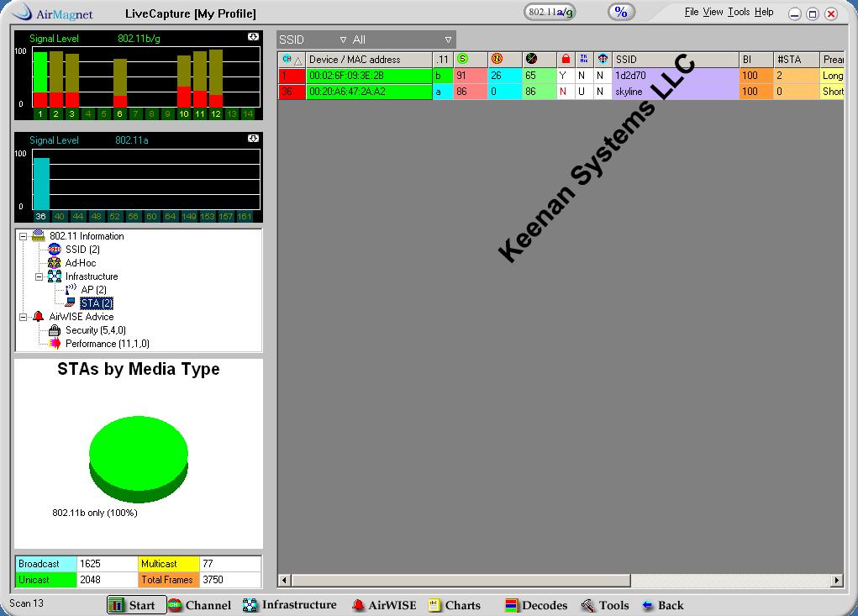Select Security (5,4,0) tree item

tap(95, 330)
